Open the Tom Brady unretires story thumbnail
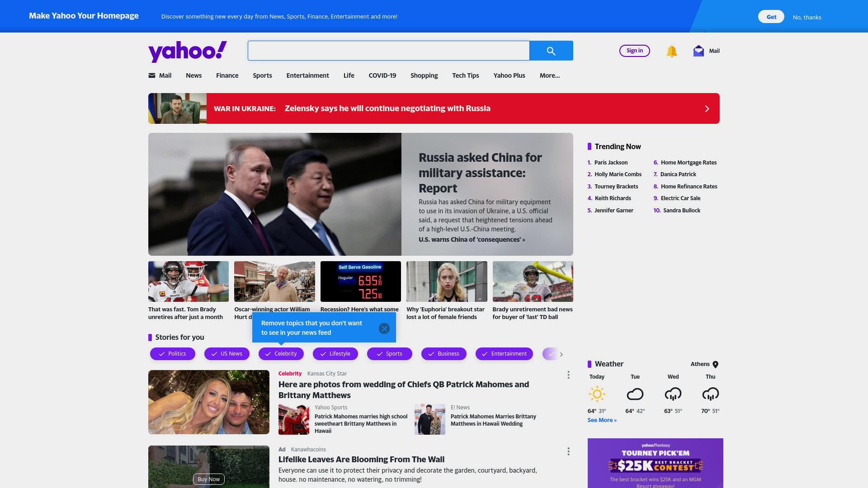 pos(189,282)
